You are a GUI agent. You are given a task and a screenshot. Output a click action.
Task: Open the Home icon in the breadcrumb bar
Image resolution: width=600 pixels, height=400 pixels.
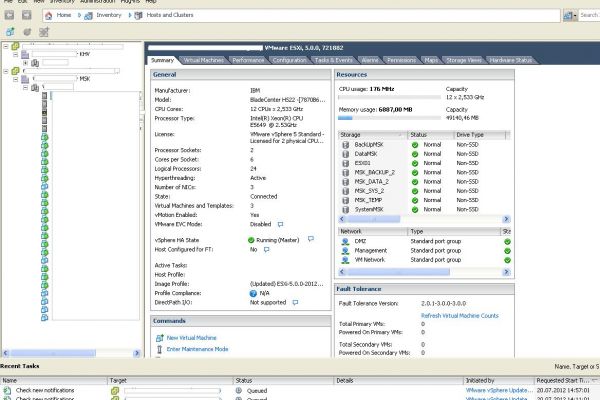click(49, 15)
